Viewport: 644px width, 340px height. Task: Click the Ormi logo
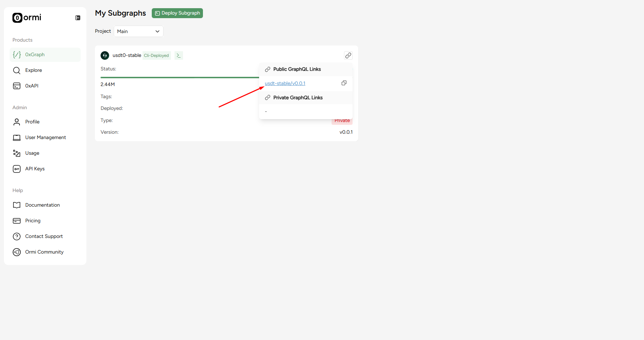pyautogui.click(x=27, y=18)
